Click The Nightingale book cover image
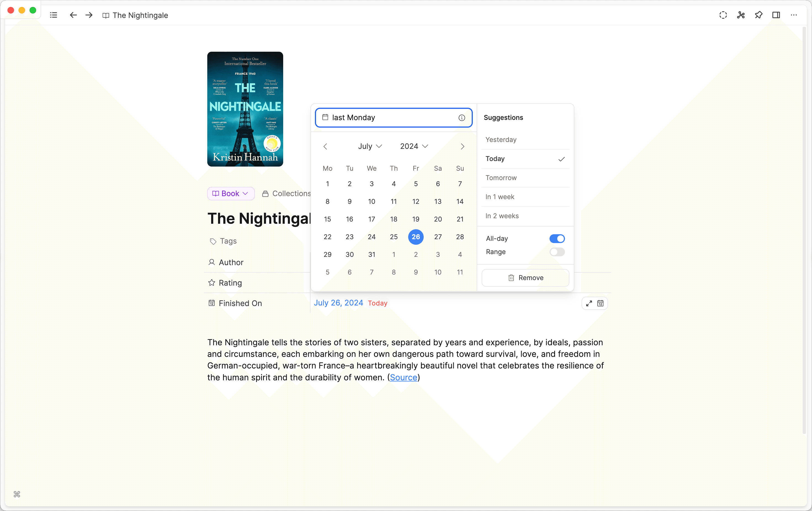Image resolution: width=812 pixels, height=511 pixels. [x=245, y=109]
